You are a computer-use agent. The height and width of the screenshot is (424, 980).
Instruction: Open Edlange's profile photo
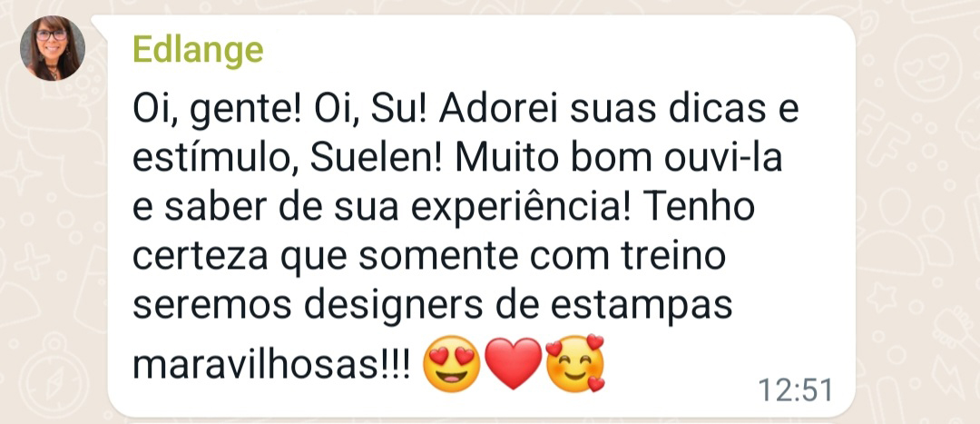click(x=53, y=48)
